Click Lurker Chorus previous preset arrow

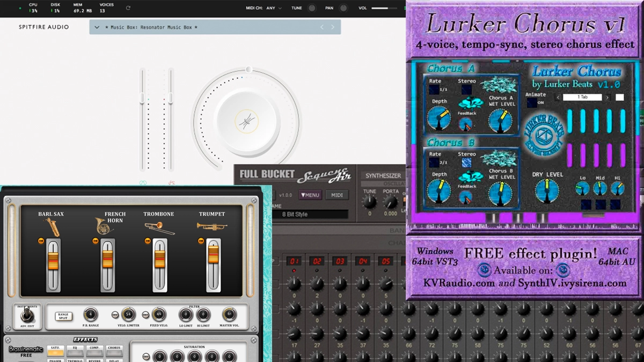click(558, 98)
